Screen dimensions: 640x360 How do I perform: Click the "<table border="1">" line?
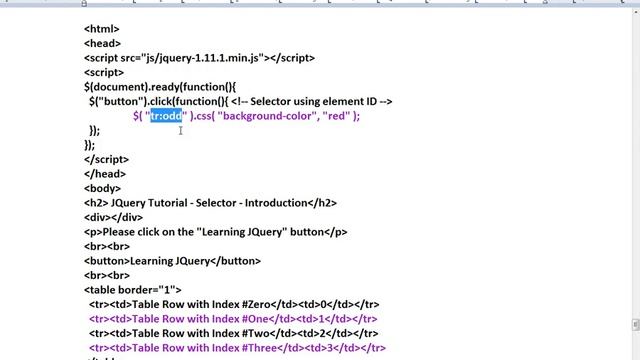133,290
